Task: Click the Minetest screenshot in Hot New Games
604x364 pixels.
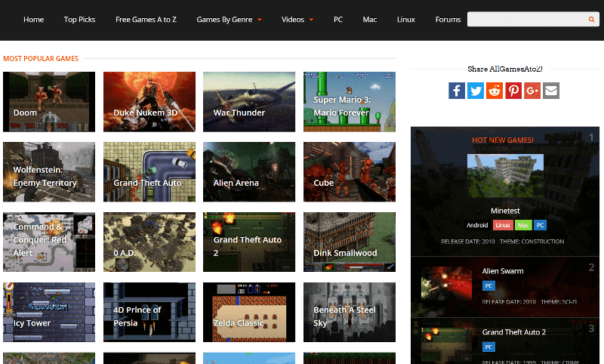Action: click(x=505, y=176)
